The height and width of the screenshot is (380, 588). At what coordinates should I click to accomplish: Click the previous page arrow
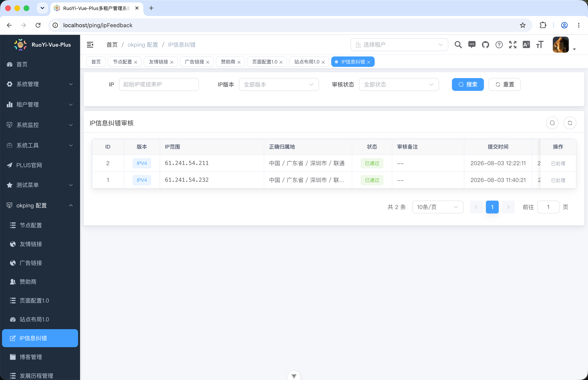click(476, 207)
